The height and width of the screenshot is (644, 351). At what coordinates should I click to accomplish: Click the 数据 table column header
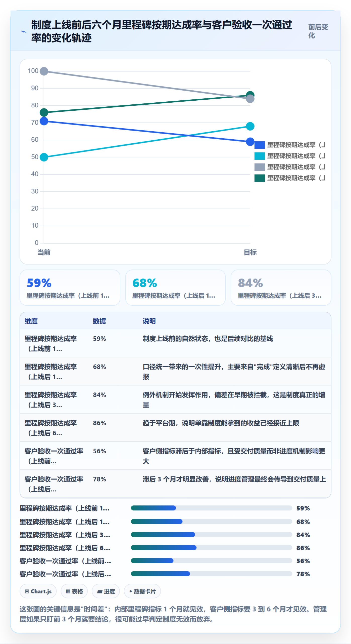point(99,321)
